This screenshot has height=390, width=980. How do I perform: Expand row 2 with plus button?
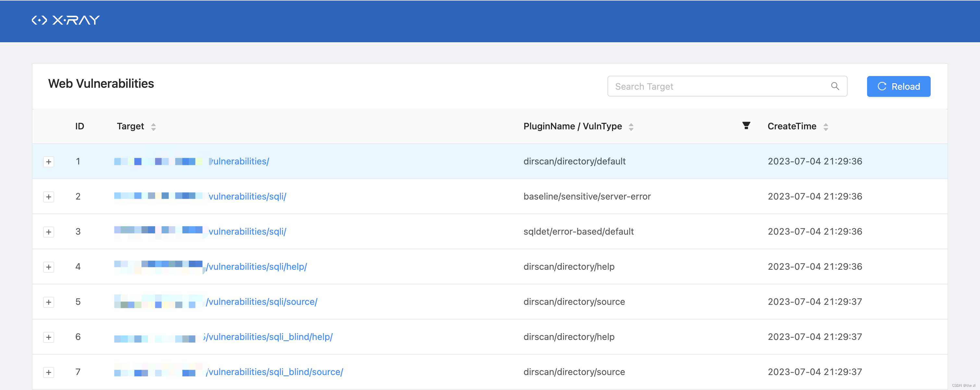coord(49,197)
